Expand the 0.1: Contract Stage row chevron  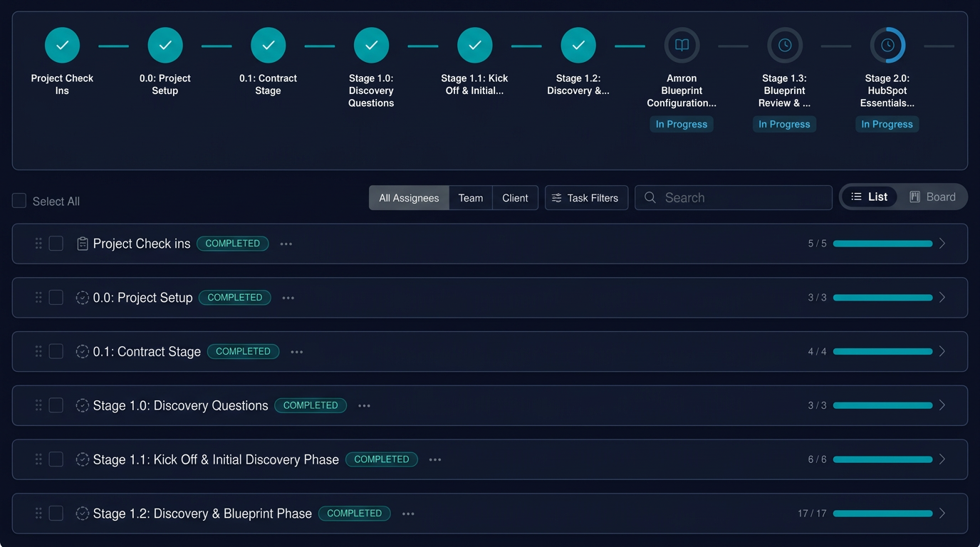(942, 351)
